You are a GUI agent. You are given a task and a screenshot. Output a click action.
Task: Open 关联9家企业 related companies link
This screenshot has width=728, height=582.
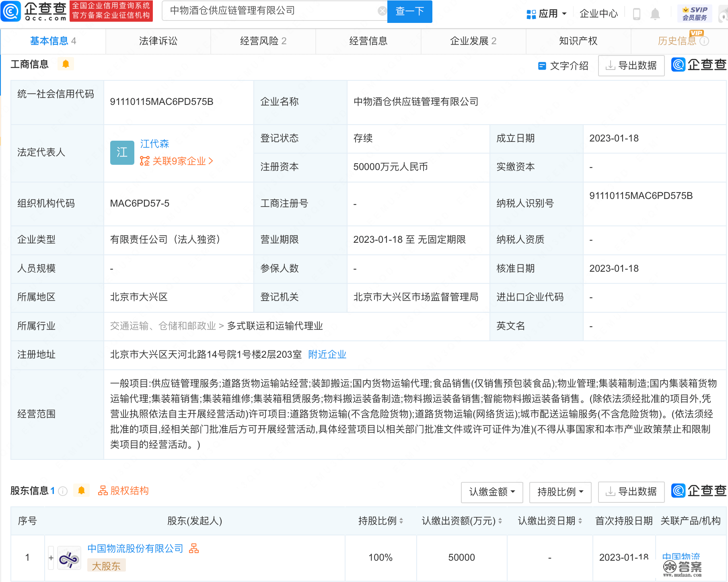coord(176,161)
